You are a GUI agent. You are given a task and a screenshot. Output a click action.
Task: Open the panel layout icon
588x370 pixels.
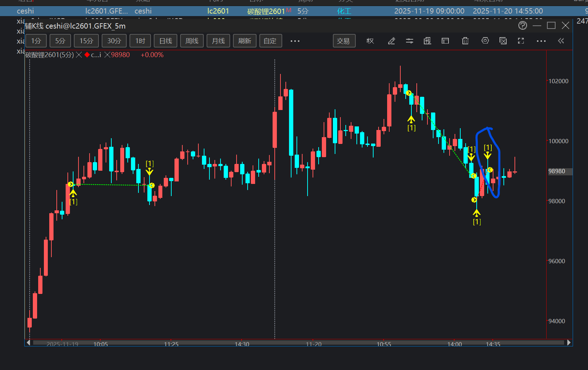click(445, 41)
